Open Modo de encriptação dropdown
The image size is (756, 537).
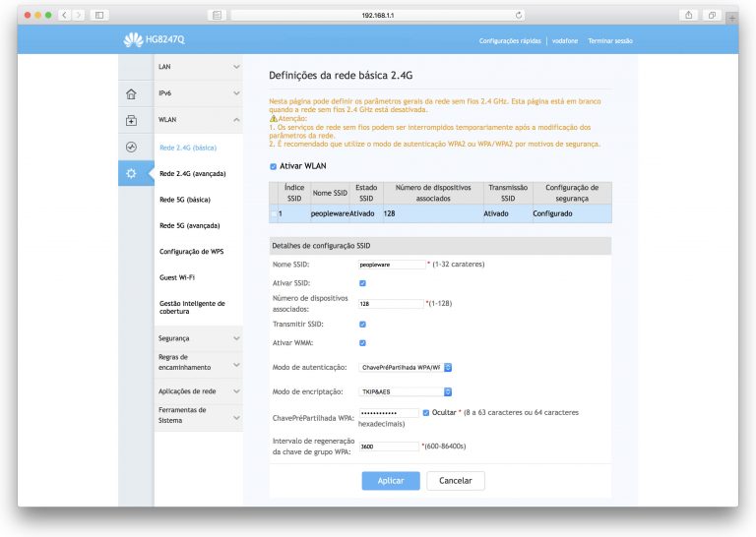(x=406, y=391)
